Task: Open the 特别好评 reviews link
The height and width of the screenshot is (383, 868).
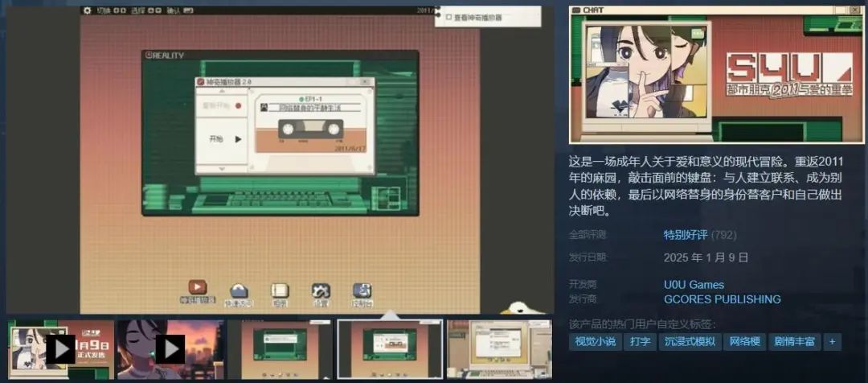Action: [x=686, y=235]
